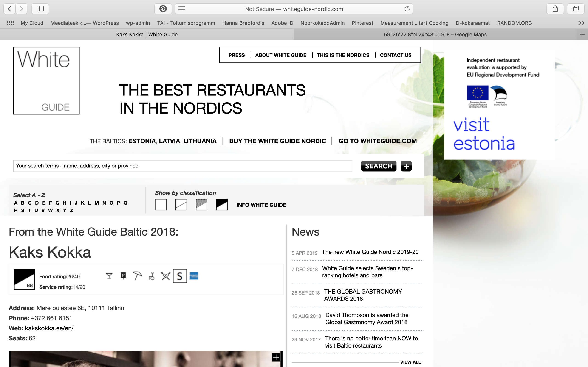The width and height of the screenshot is (588, 367).
Task: Filter by empty white classification box
Action: (161, 205)
